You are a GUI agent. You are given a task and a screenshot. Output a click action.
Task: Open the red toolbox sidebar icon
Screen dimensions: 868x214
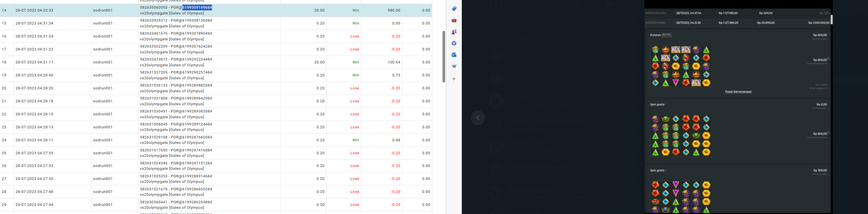[x=454, y=20]
